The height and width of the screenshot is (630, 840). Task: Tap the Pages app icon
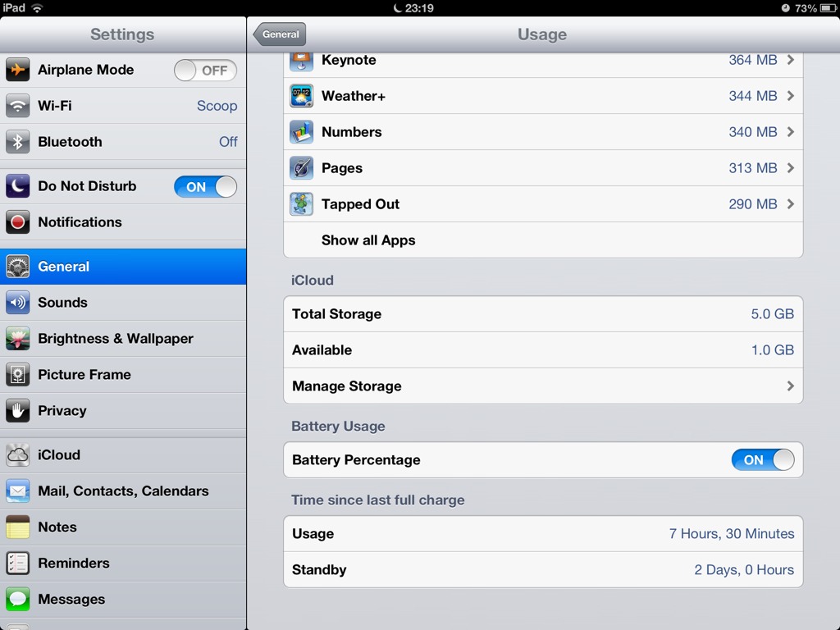(302, 168)
